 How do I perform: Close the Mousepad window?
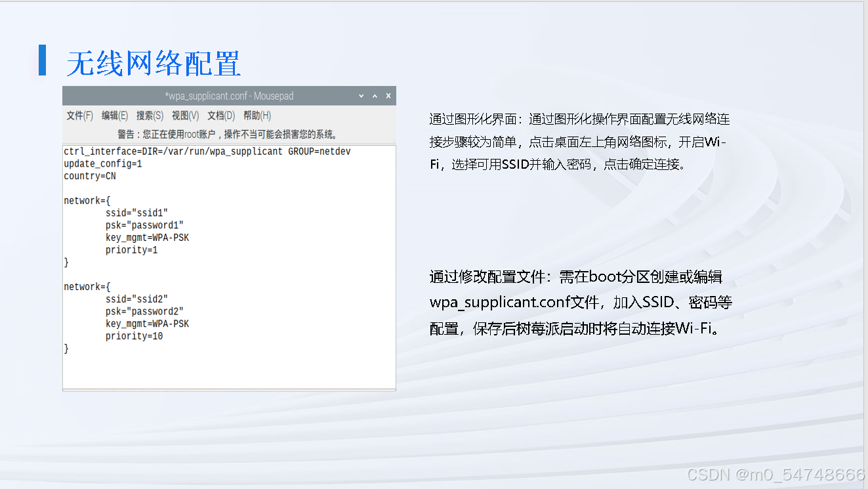click(388, 96)
